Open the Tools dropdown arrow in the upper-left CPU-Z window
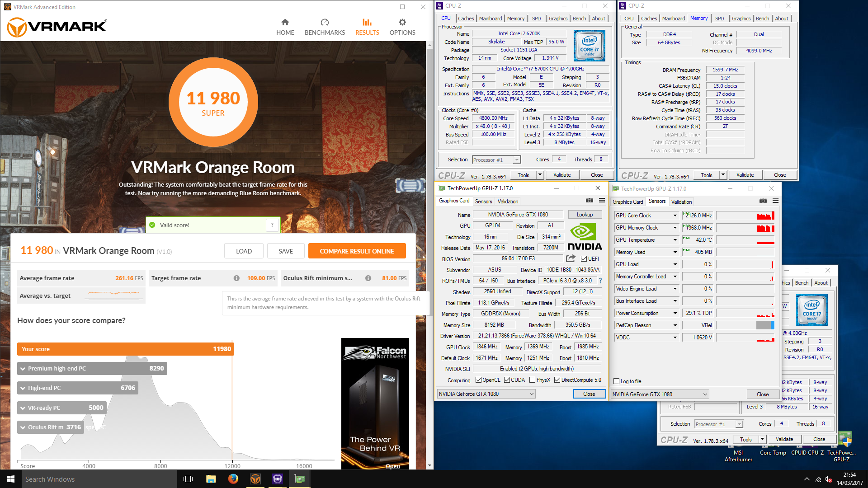Image resolution: width=868 pixels, height=488 pixels. 539,175
